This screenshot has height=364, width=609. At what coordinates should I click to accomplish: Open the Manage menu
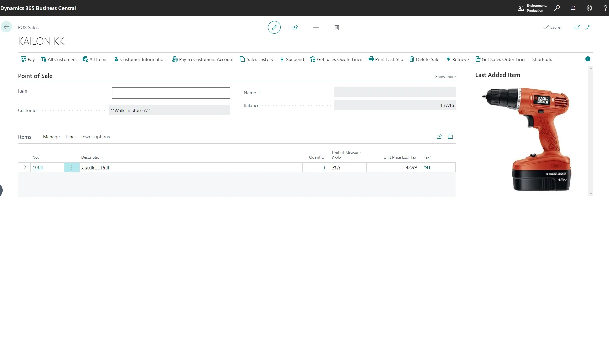pyautogui.click(x=51, y=137)
